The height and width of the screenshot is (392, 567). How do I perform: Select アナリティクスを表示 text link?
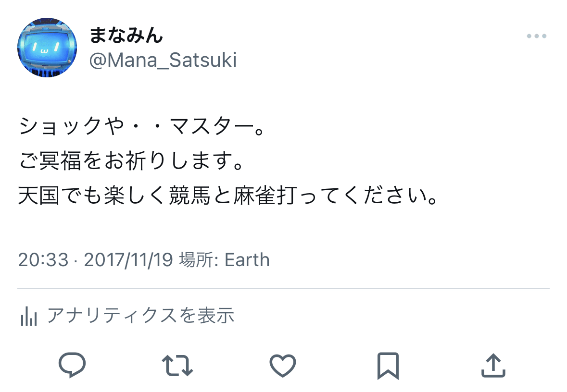pos(140,316)
